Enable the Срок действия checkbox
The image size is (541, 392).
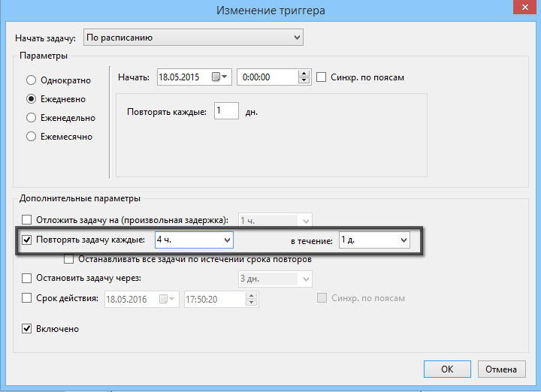tap(26, 298)
